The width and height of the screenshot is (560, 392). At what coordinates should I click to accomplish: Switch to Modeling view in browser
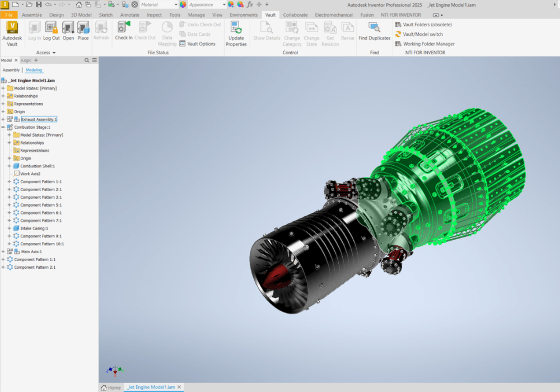[x=34, y=70]
